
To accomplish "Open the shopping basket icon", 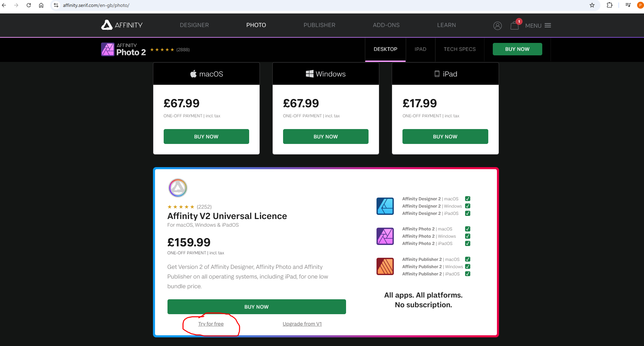I will tap(515, 26).
